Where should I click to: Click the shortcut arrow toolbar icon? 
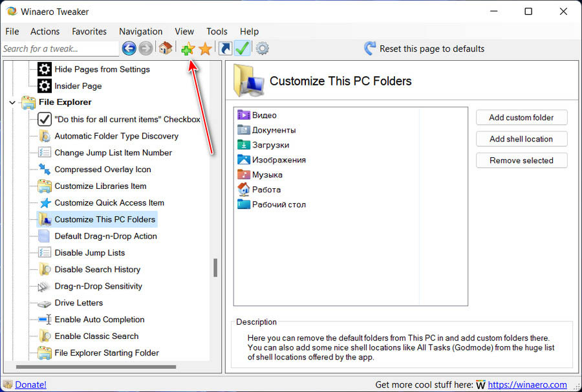pos(225,49)
